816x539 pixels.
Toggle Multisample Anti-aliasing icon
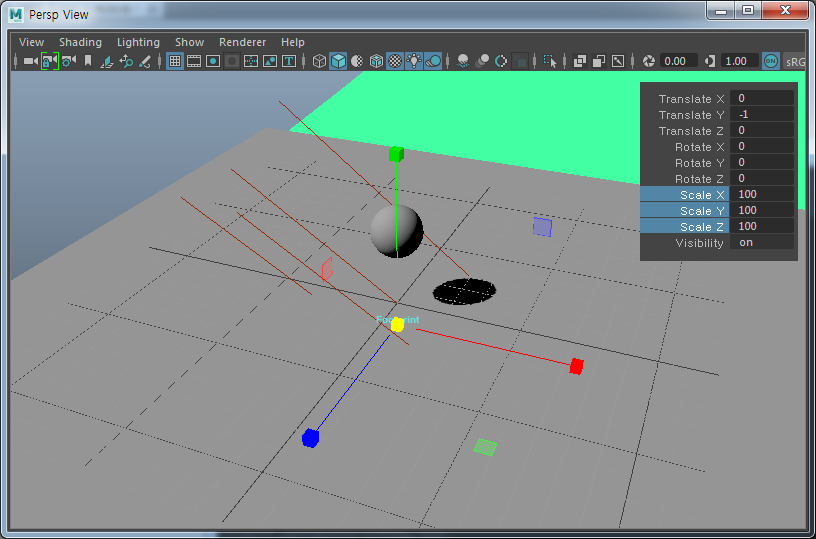click(x=501, y=61)
